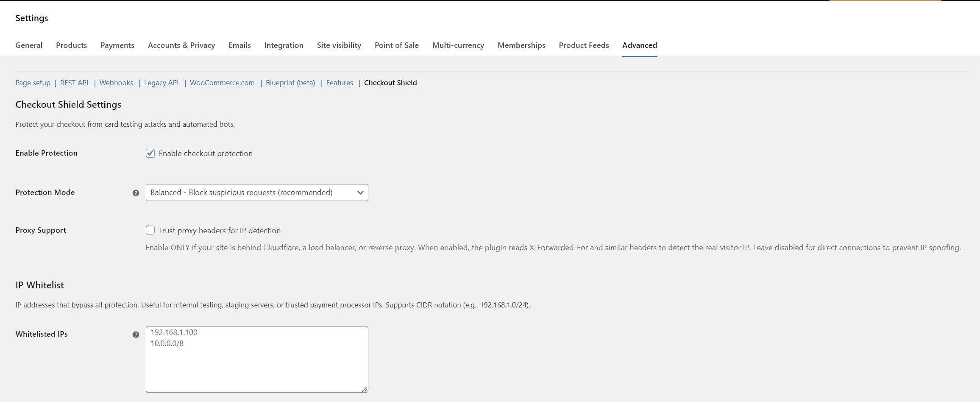The width and height of the screenshot is (980, 402).
Task: Open the Accounts & Privacy tab
Action: click(181, 45)
